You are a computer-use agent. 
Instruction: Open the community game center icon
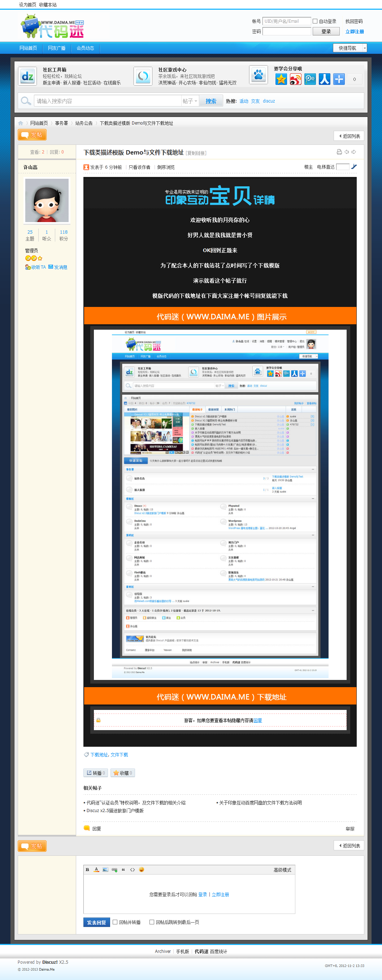point(143,76)
